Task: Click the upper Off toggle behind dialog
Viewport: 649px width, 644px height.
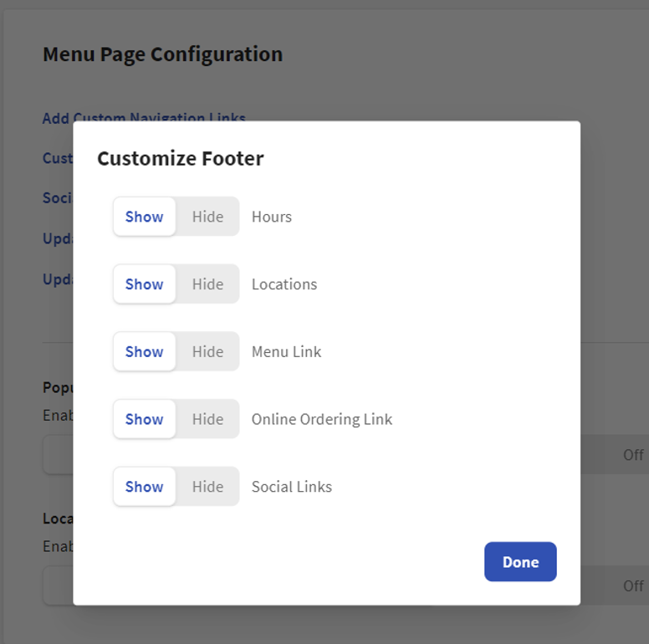Action: (x=633, y=455)
